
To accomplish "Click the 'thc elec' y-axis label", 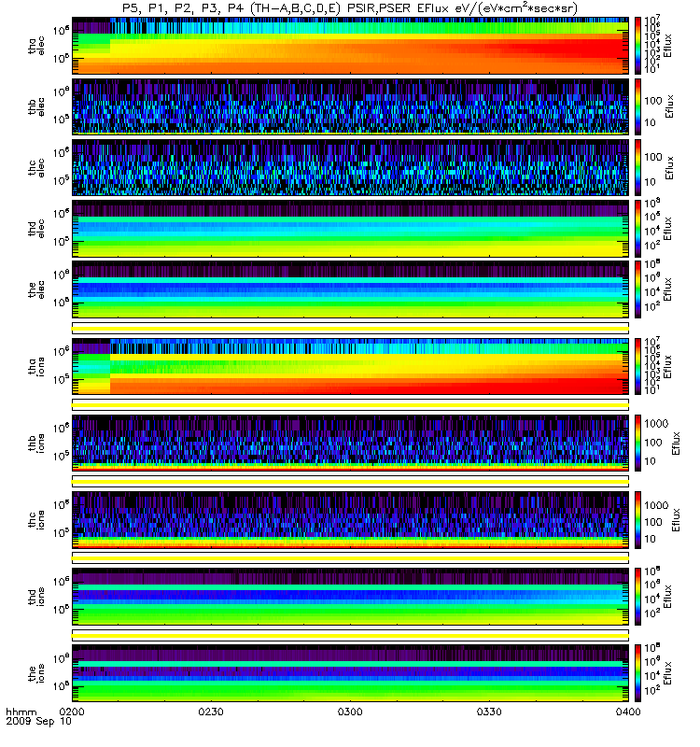I will tap(36, 168).
